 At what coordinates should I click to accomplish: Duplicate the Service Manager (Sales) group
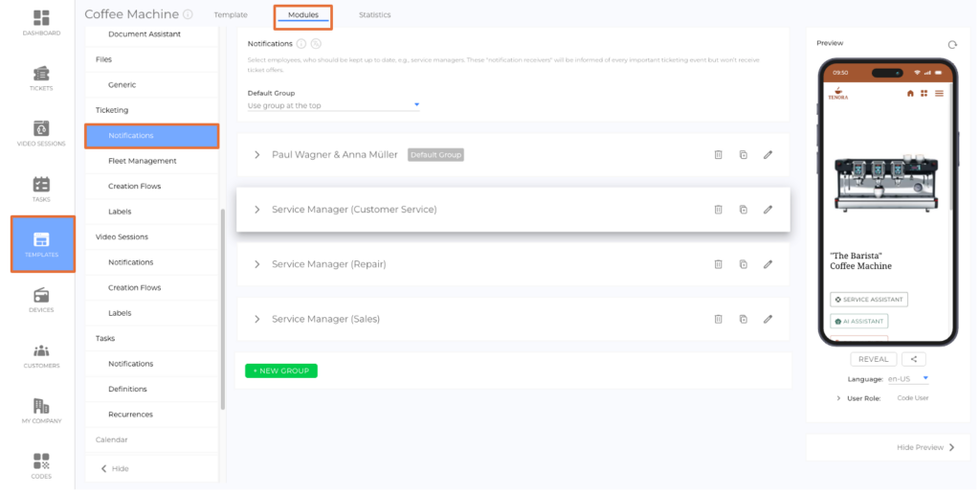pos(743,319)
